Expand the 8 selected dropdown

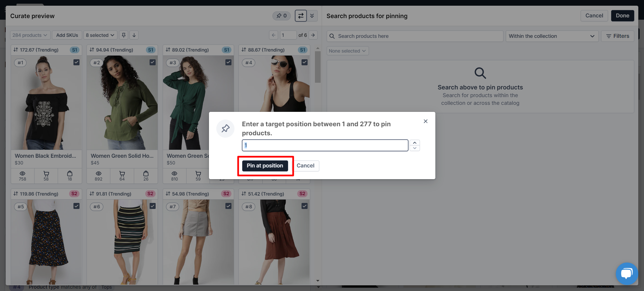pos(100,35)
